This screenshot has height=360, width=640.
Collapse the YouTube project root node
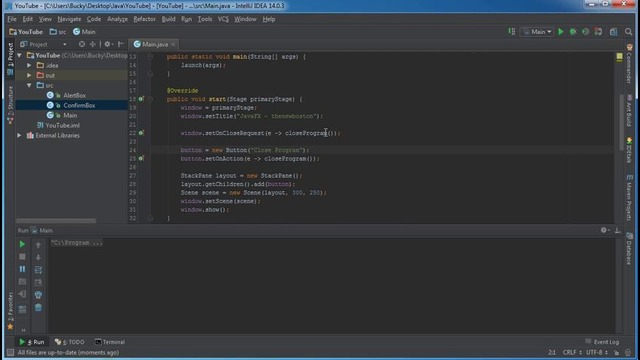[19, 55]
